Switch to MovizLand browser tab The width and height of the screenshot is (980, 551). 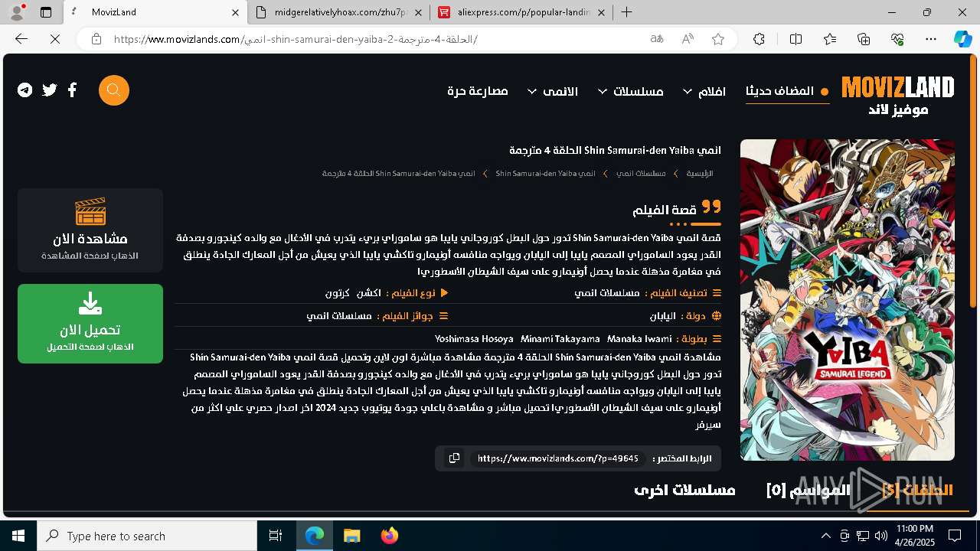point(155,12)
